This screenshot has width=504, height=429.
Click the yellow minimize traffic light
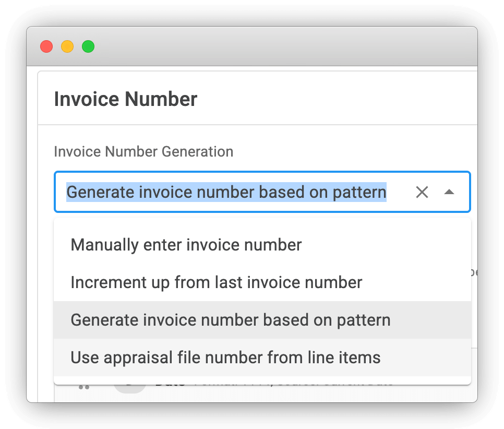tap(67, 46)
